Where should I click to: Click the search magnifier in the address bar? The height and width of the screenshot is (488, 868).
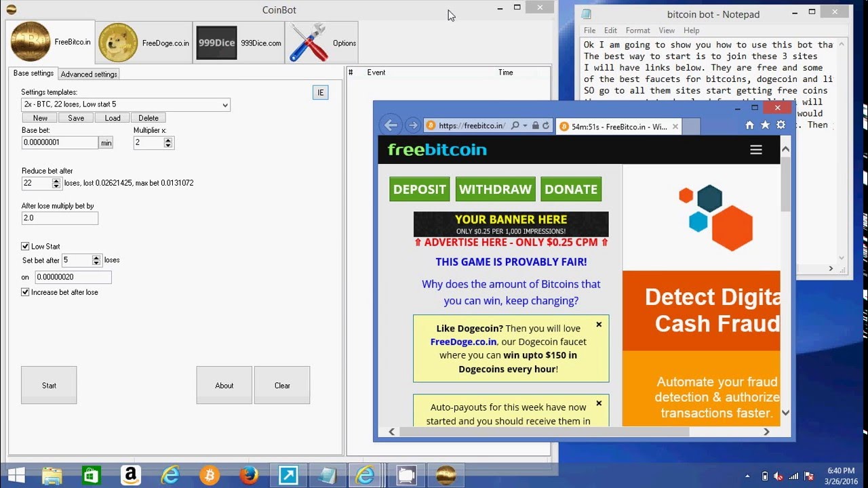(x=515, y=125)
